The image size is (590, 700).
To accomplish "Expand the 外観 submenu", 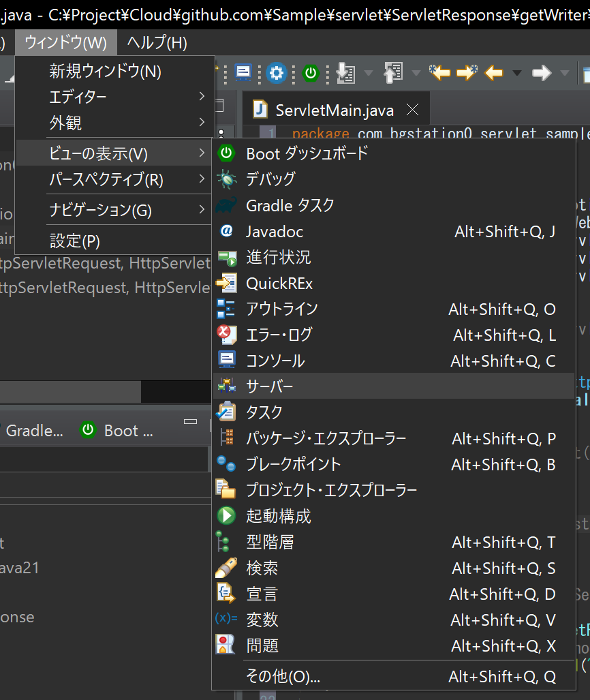I will (114, 122).
